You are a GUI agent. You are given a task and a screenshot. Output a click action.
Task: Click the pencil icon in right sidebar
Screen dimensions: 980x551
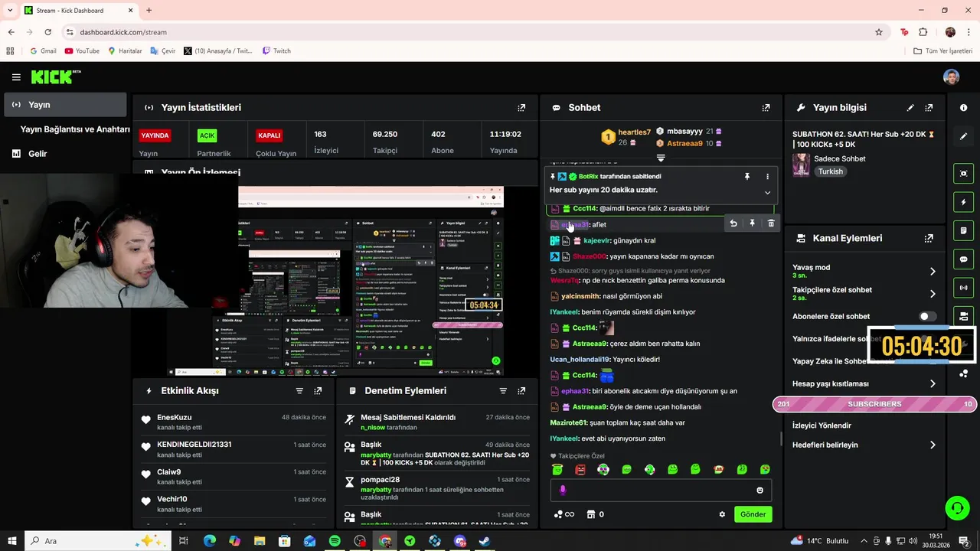tap(963, 136)
